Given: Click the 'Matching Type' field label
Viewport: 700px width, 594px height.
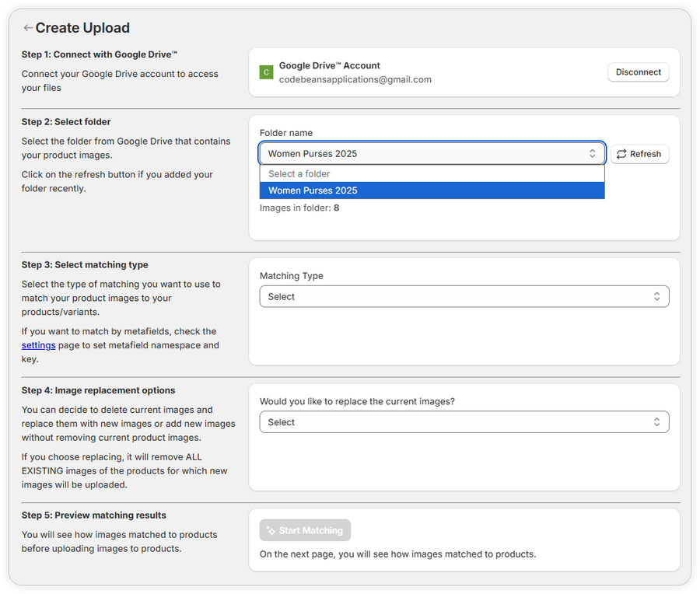Looking at the screenshot, I should (x=292, y=276).
